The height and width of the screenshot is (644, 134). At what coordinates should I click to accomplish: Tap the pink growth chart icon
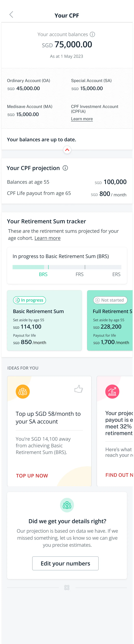coord(112,391)
